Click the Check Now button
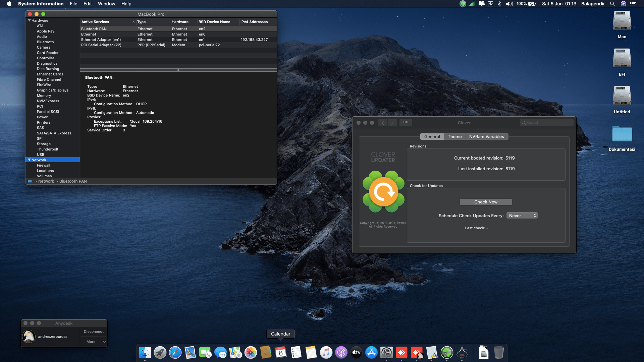Screen dimensions: 644x362 (x=486, y=202)
